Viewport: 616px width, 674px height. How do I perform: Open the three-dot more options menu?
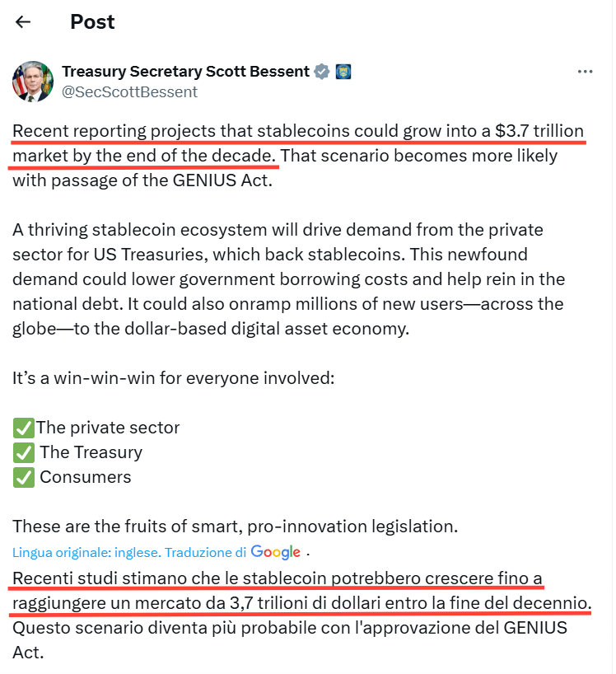(x=585, y=72)
